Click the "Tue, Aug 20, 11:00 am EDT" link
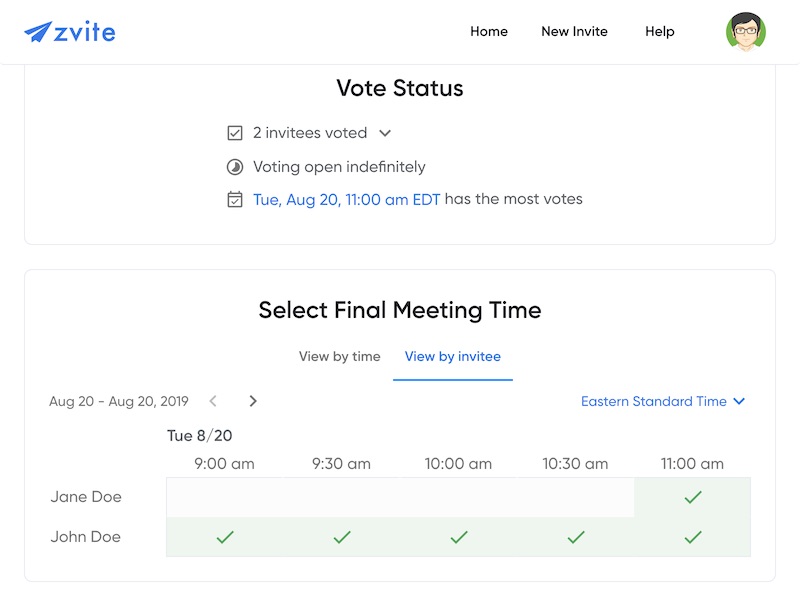This screenshot has width=800, height=600. click(339, 198)
